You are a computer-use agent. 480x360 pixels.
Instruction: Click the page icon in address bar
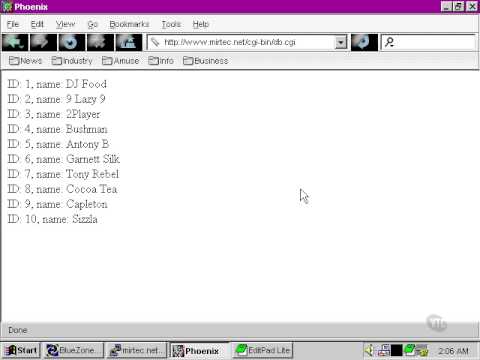coord(155,42)
